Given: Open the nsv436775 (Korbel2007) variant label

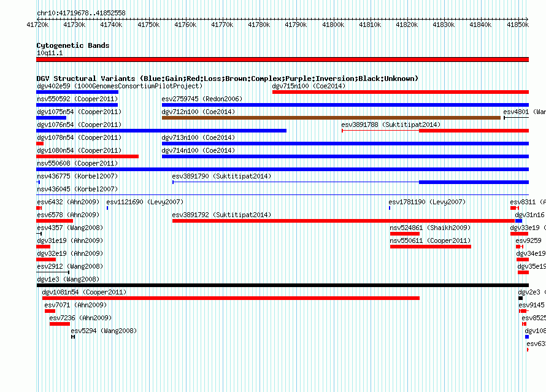Looking at the screenshot, I should coord(77,176).
